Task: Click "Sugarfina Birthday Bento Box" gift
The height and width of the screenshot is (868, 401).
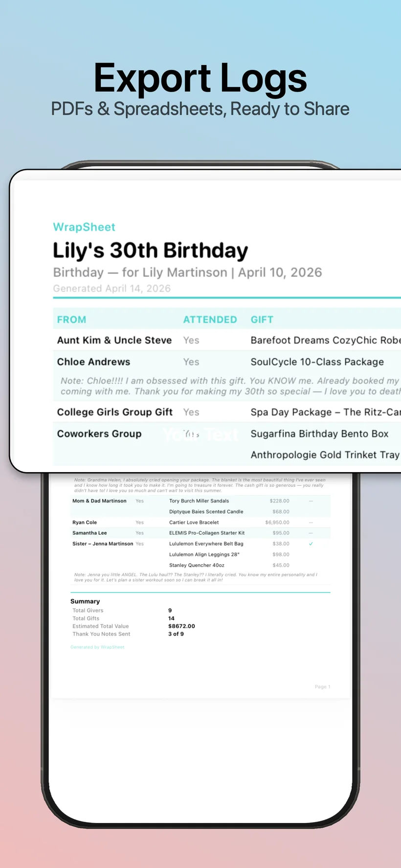Action: pos(320,434)
